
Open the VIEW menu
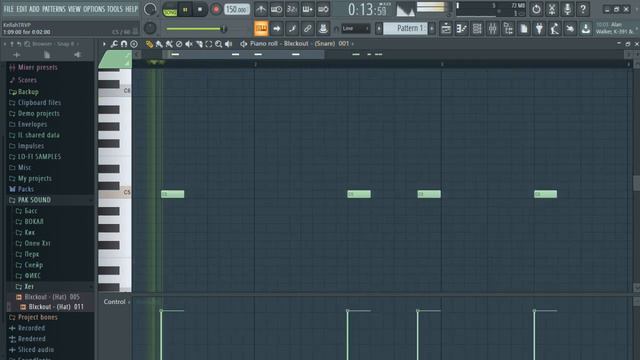[74, 9]
